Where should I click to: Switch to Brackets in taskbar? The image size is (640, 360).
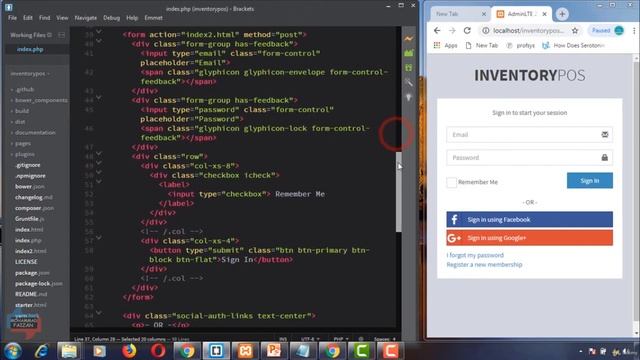(x=216, y=351)
